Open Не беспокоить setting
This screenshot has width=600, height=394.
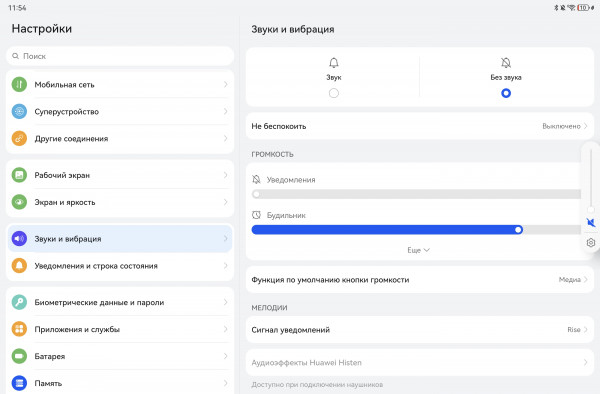coord(420,126)
